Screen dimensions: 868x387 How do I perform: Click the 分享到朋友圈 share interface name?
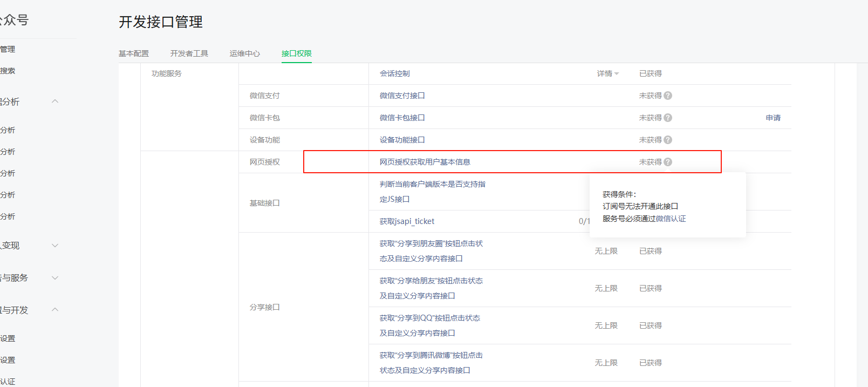pyautogui.click(x=432, y=251)
